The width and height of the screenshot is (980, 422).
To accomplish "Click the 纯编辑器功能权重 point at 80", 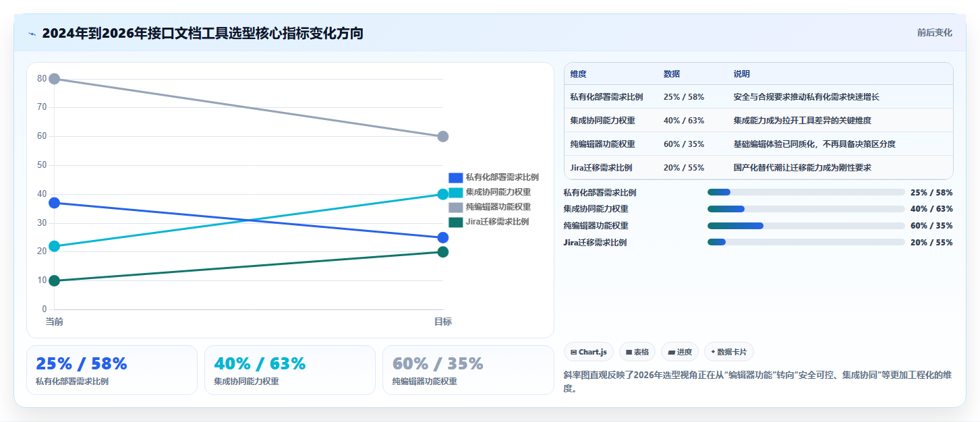I will (55, 79).
